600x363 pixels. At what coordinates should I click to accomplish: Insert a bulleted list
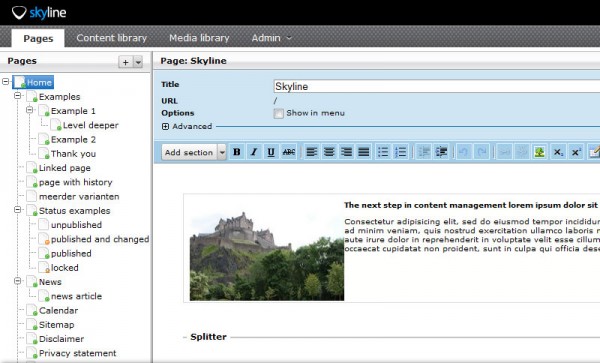(383, 152)
